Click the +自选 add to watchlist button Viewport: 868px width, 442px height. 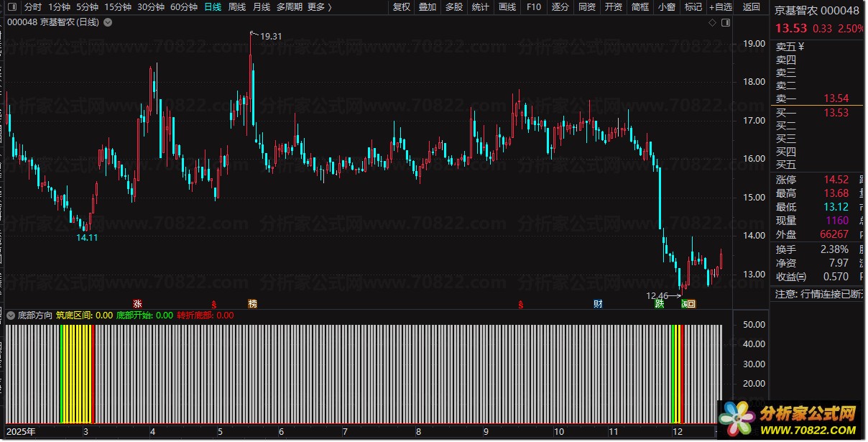(719, 7)
